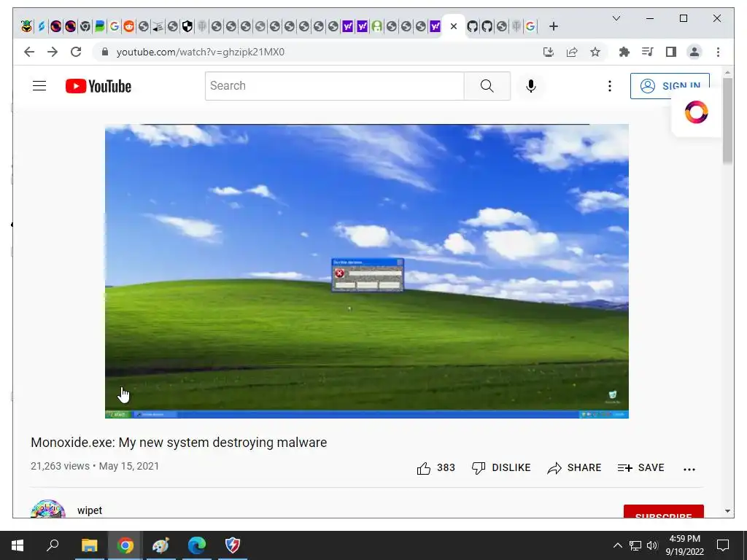Click the page vertical scrollbar thumb
Viewport: 747px width, 560px height.
(727, 120)
